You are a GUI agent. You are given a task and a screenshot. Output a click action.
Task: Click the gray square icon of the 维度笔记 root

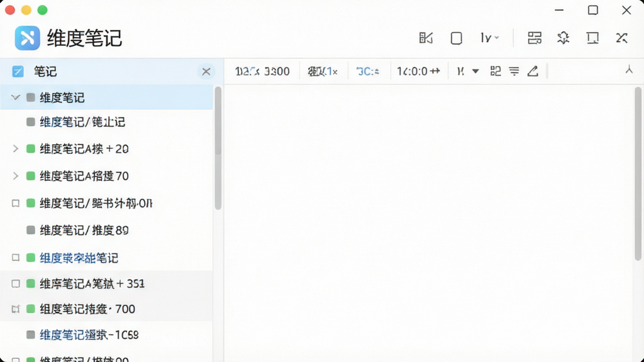coord(30,97)
